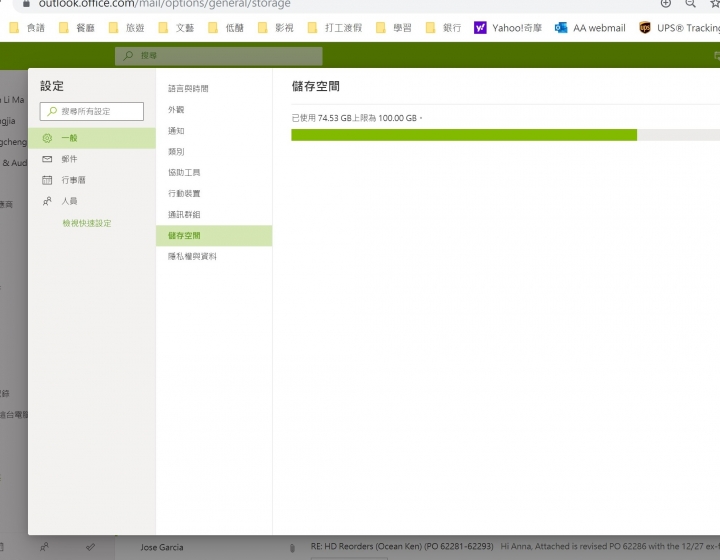Open the 類別 settings page
The width and height of the screenshot is (720, 560).
(214, 151)
